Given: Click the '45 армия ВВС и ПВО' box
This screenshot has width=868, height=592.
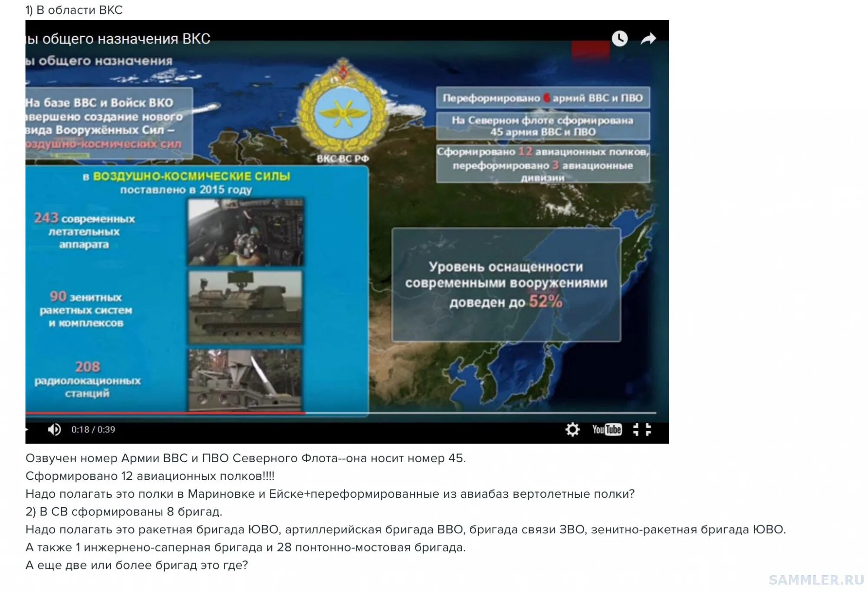Looking at the screenshot, I should click(543, 126).
